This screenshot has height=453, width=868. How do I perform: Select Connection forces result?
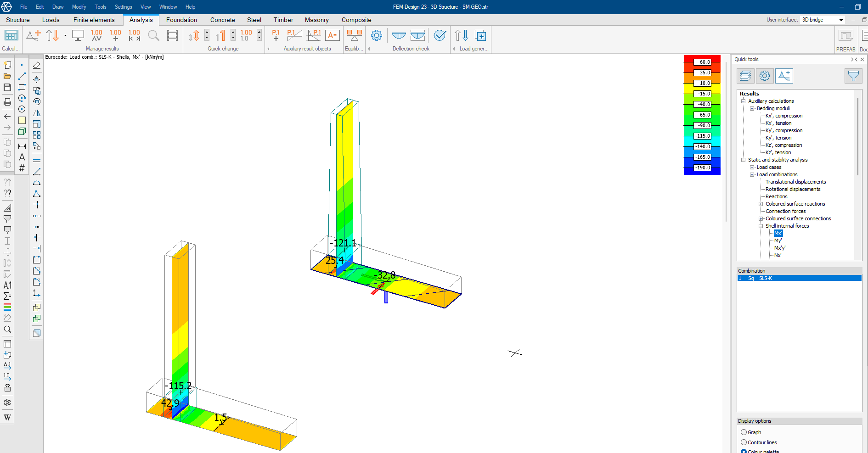click(786, 211)
